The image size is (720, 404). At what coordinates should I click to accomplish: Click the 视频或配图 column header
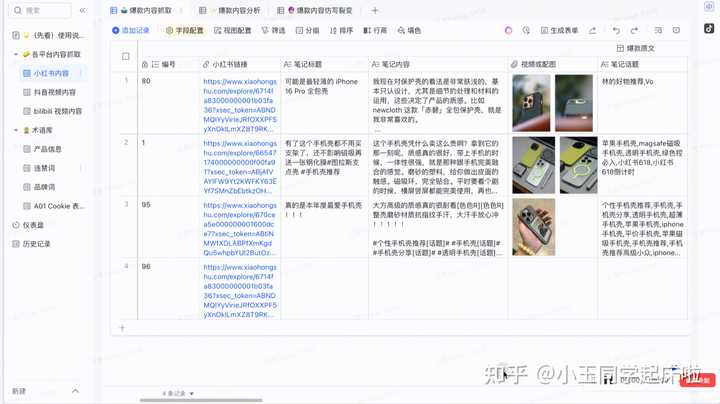click(553, 64)
